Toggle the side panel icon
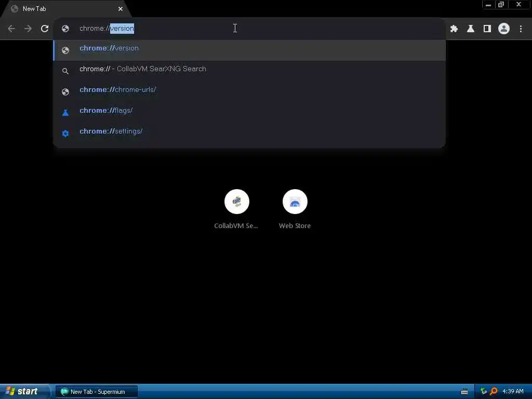Viewport: 532px width, 399px height. (487, 29)
